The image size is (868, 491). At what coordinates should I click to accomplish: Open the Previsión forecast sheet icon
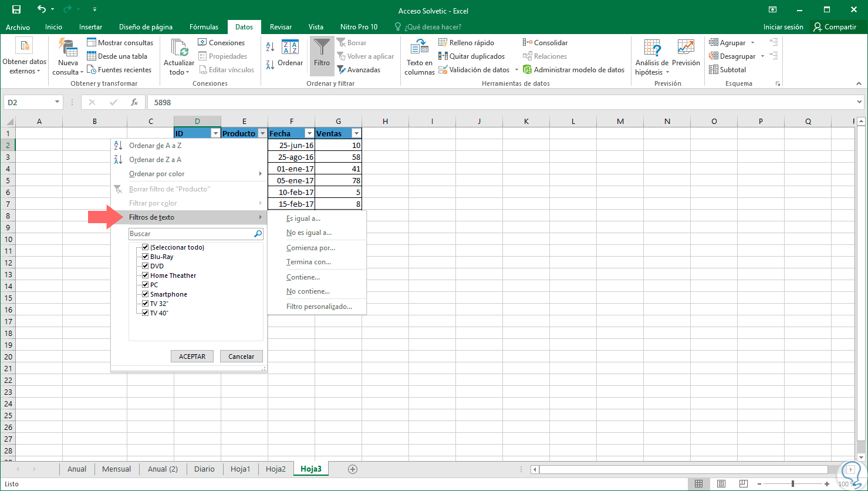click(x=685, y=48)
